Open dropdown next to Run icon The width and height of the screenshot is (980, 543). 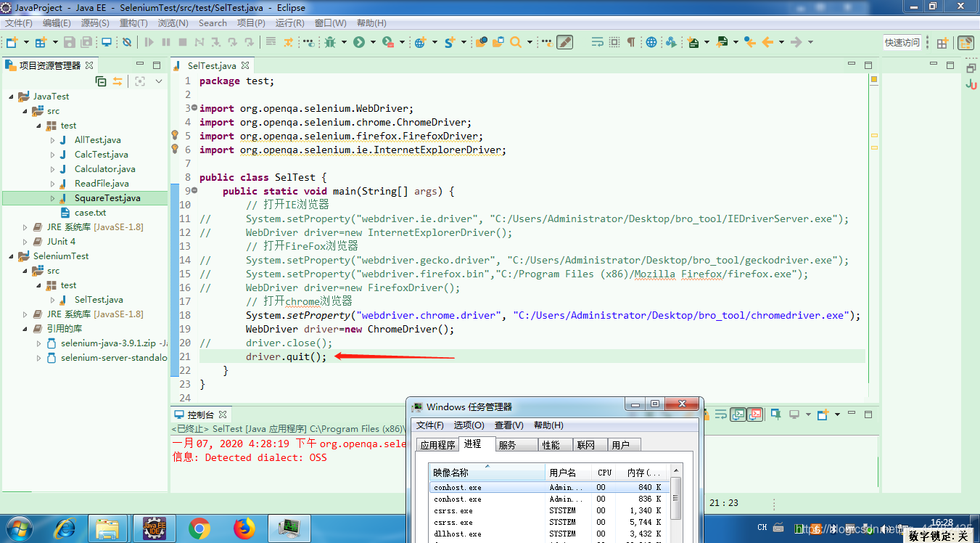tap(373, 42)
